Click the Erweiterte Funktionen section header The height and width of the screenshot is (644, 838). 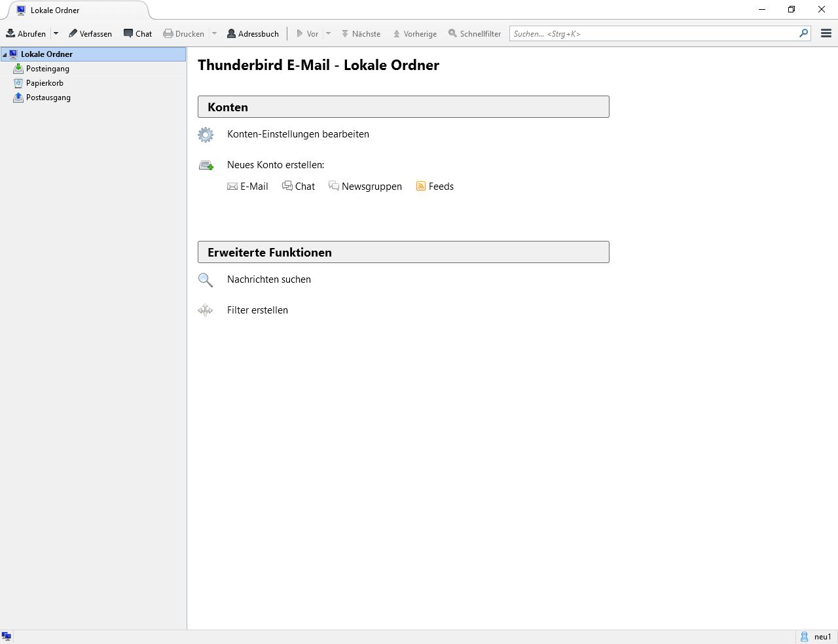(x=403, y=252)
